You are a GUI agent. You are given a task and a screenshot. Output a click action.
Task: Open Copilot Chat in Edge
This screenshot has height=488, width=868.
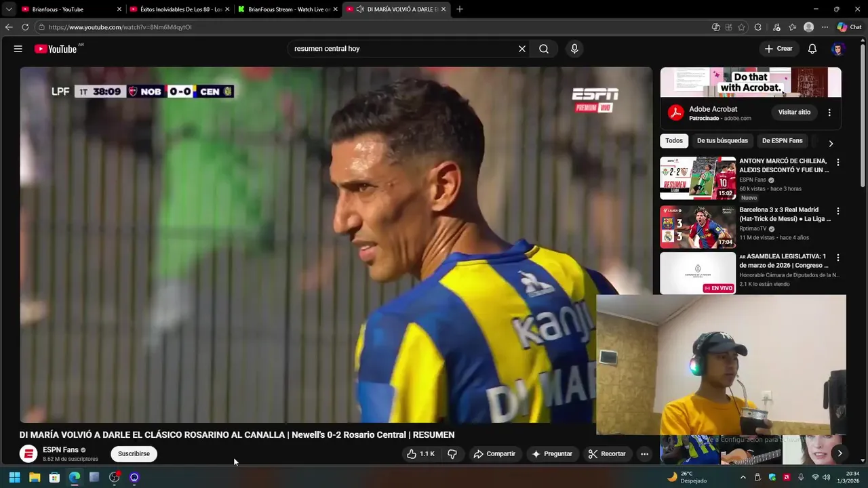point(849,27)
